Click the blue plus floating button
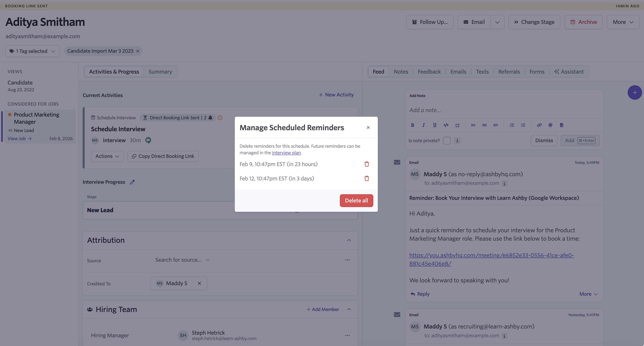Viewport: 644px width, 346px height. tap(634, 93)
